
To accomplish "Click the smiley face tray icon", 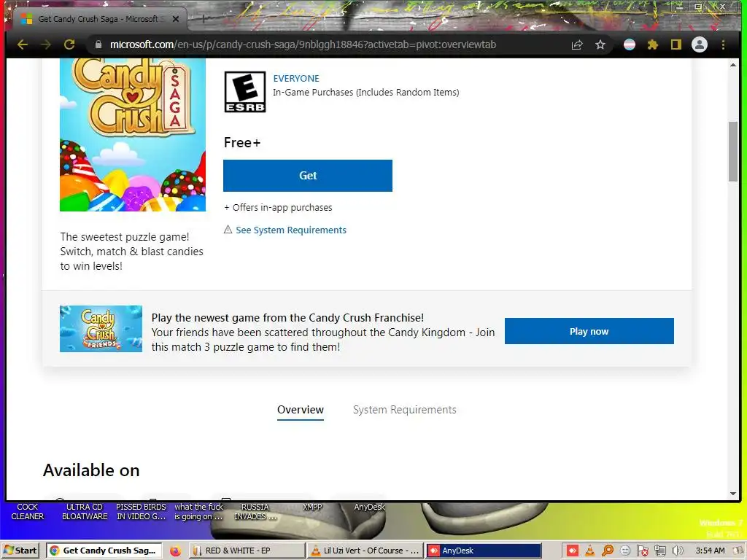I will click(625, 551).
